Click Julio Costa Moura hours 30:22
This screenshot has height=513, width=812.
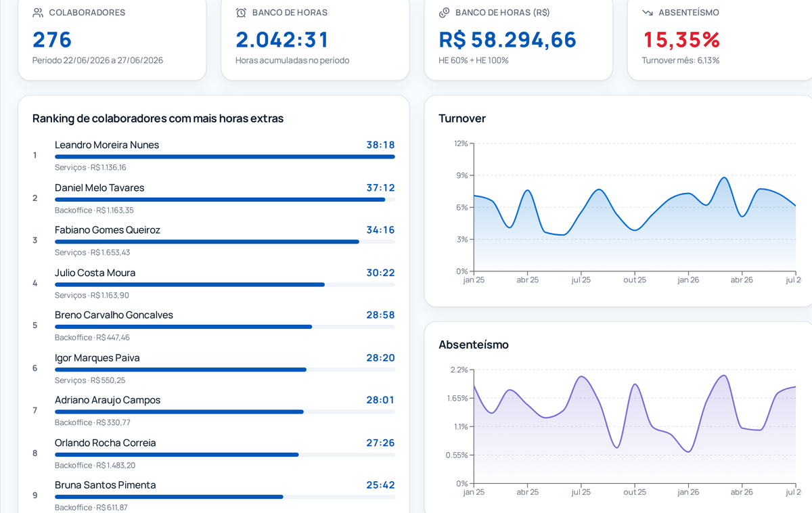point(380,273)
